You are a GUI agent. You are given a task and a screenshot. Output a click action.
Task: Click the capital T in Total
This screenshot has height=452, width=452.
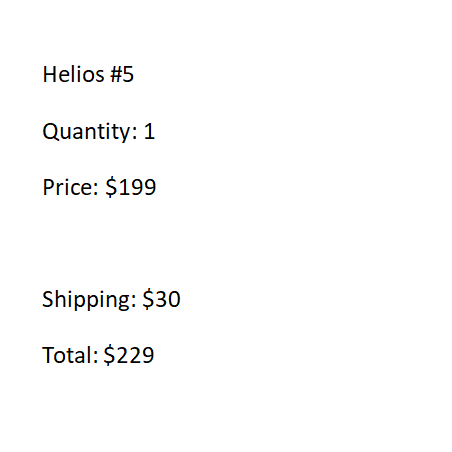coord(48,355)
